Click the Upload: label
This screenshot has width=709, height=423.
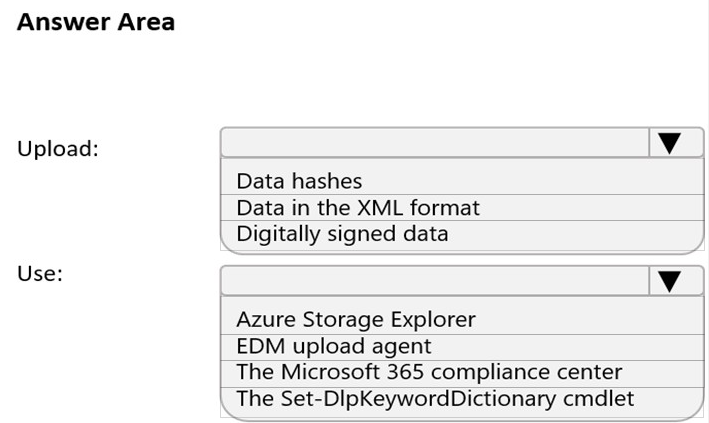click(58, 149)
